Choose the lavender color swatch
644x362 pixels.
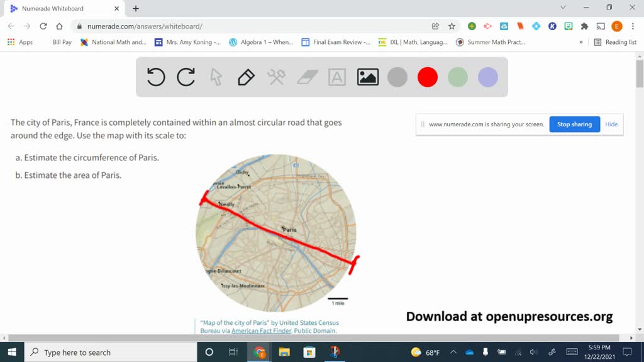[x=488, y=77]
